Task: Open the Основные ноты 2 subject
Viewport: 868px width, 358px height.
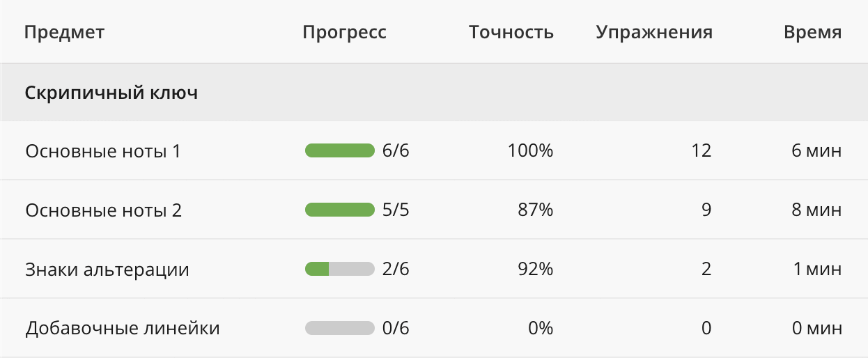Action: (104, 210)
